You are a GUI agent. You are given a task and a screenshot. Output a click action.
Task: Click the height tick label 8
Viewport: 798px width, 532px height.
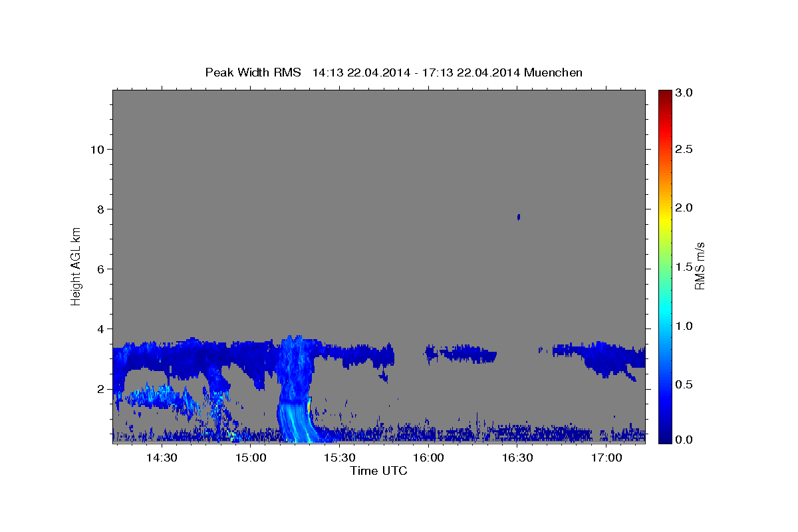coord(100,209)
